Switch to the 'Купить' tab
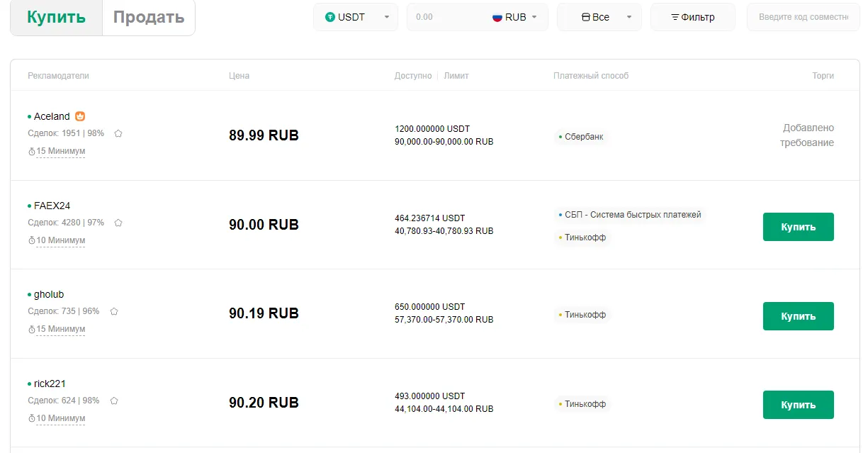 coord(56,18)
